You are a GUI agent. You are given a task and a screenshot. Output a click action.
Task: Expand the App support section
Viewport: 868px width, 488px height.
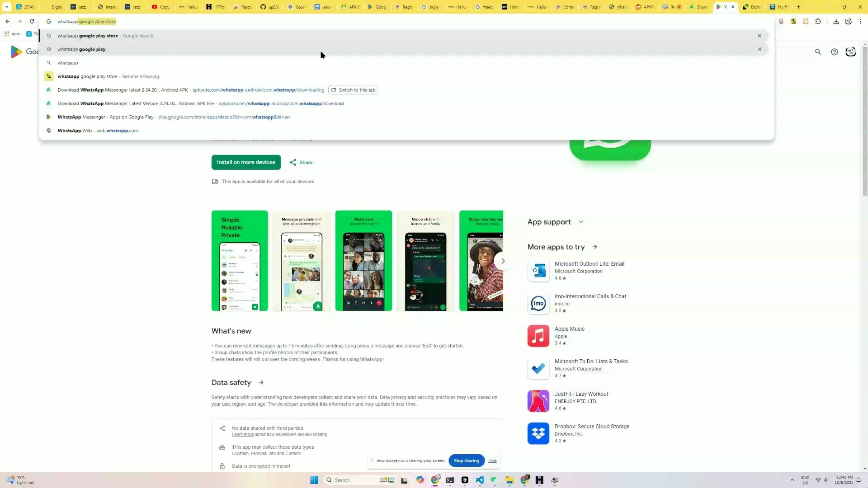(580, 222)
